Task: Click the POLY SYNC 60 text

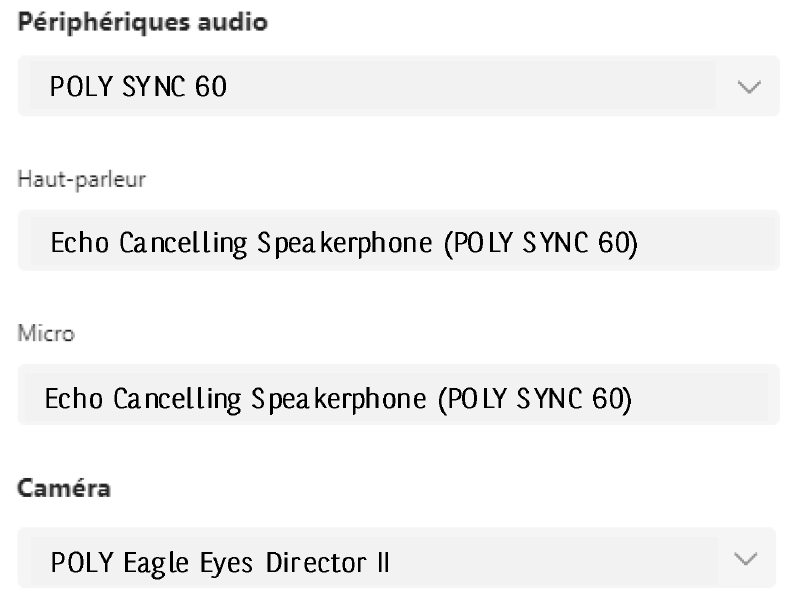Action: tap(139, 88)
